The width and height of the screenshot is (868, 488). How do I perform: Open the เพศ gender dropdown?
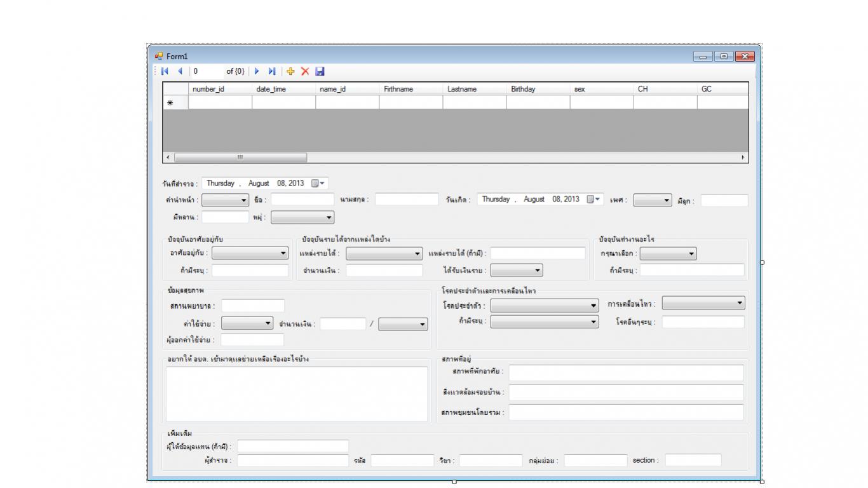[653, 200]
